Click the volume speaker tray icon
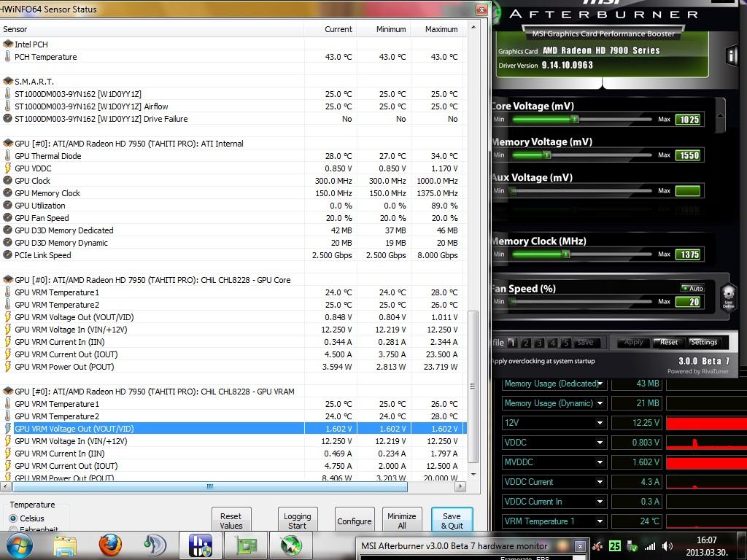 668,546
